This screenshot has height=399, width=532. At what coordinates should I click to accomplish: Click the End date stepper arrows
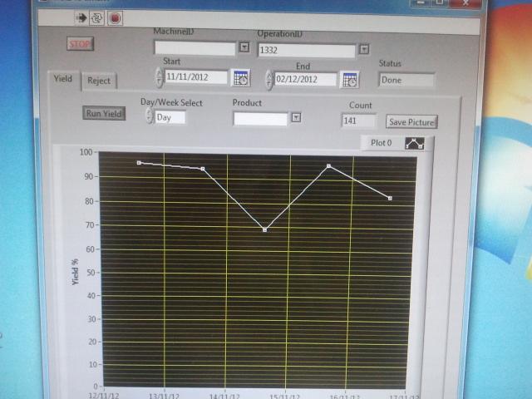269,80
